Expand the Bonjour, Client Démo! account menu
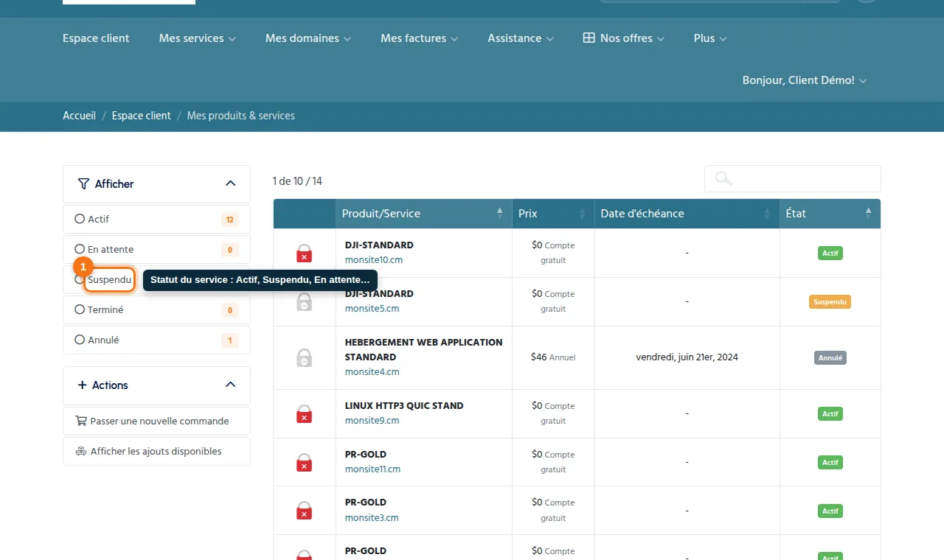This screenshot has width=944, height=560. pyautogui.click(x=805, y=80)
